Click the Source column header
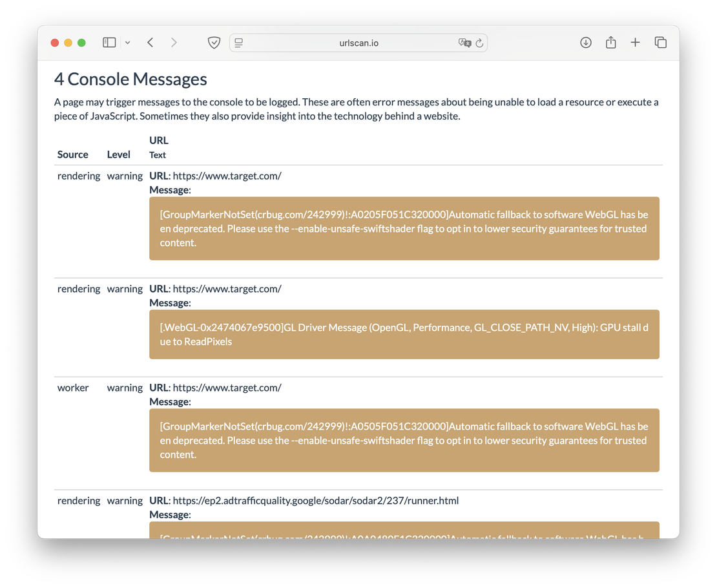This screenshot has width=717, height=588. [72, 154]
